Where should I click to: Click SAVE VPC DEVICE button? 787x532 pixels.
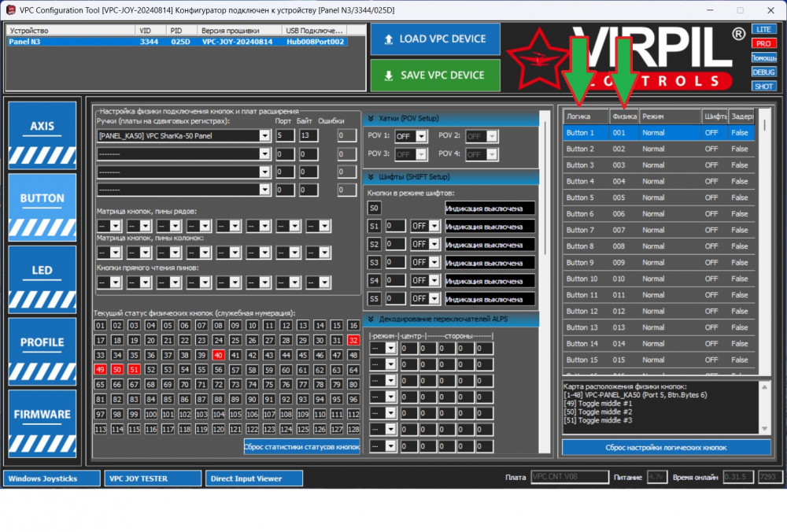435,76
